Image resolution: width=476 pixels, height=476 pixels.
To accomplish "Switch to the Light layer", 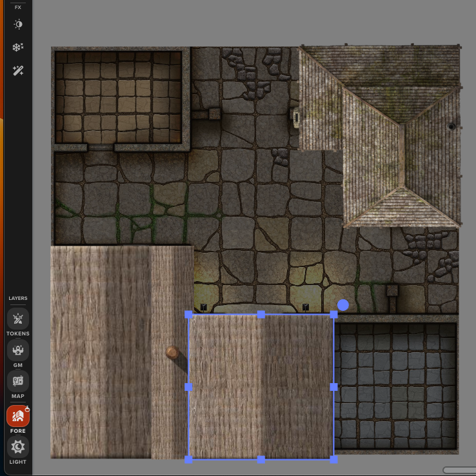I will click(18, 447).
